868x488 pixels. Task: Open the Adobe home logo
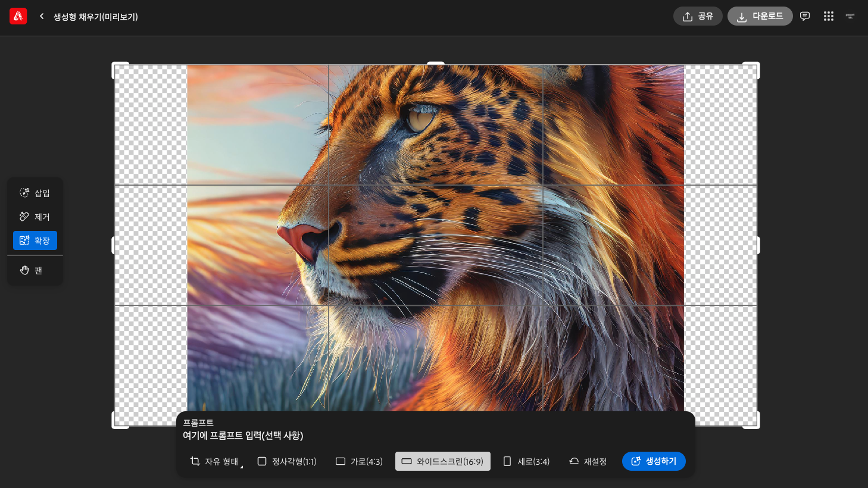pyautogui.click(x=18, y=16)
